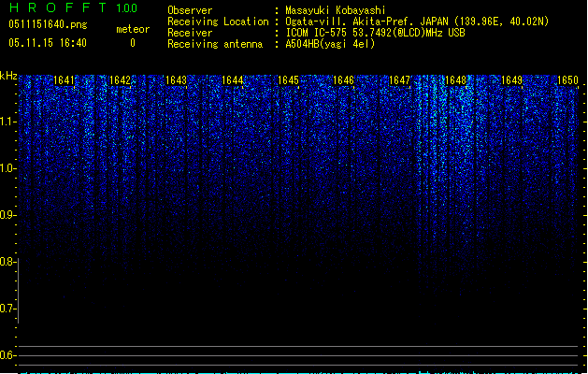Click the 0.8 kHz axis label
Image resolution: width=588 pixels, height=374 pixels.
click(x=7, y=262)
